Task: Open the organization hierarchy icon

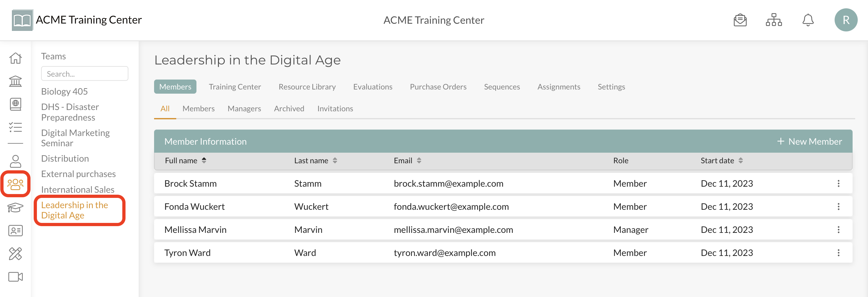Action: (774, 20)
